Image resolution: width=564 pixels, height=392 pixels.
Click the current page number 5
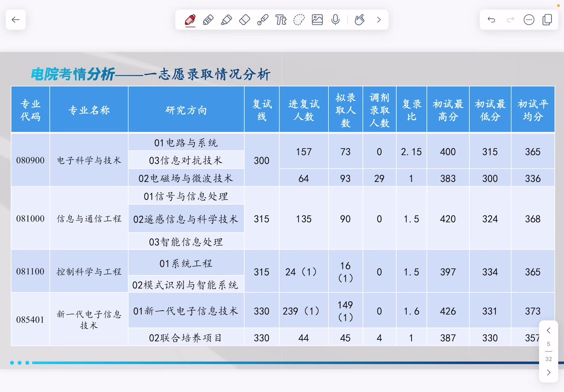(x=548, y=344)
